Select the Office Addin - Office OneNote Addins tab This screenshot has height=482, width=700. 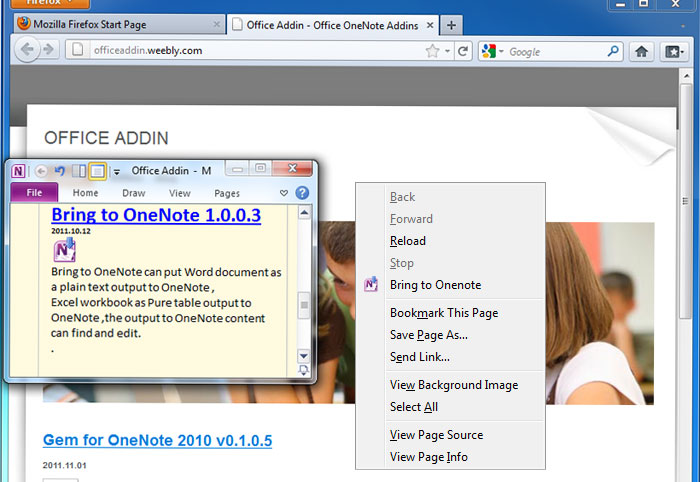pos(333,25)
